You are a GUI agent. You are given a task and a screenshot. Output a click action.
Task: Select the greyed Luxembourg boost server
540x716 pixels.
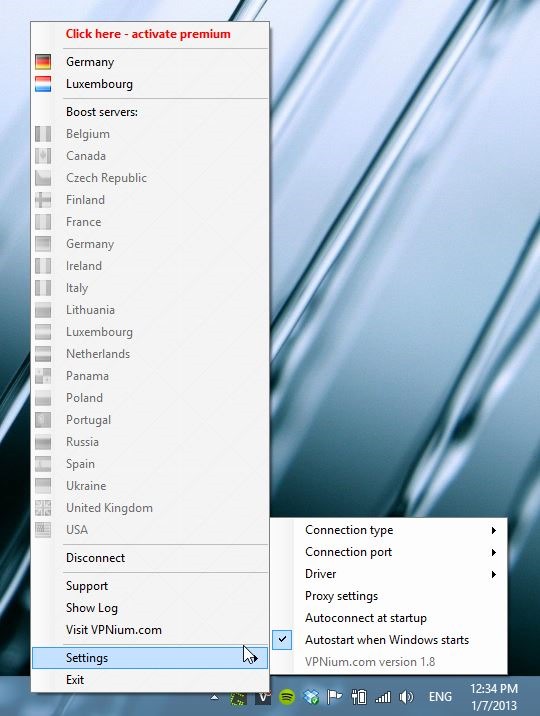click(x=150, y=332)
